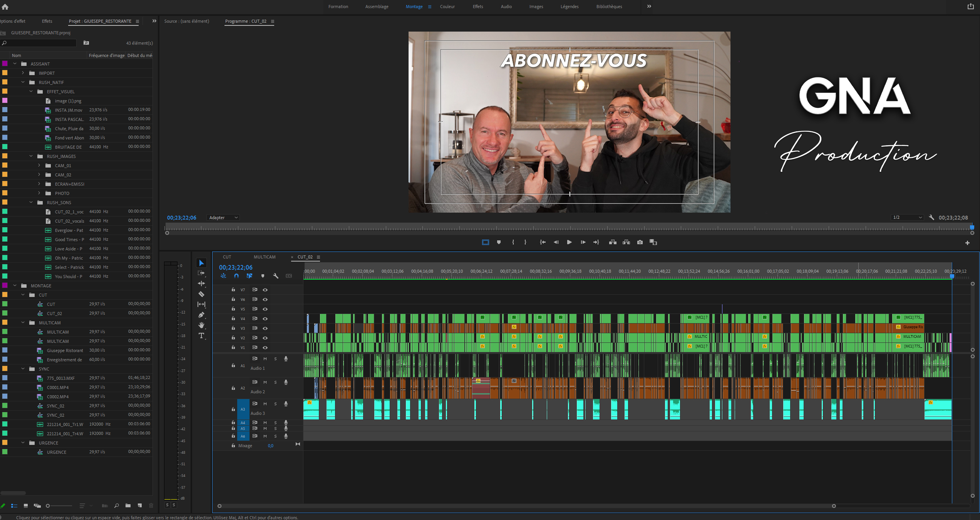Click the Lift button
The image size is (980, 520).
pos(613,242)
